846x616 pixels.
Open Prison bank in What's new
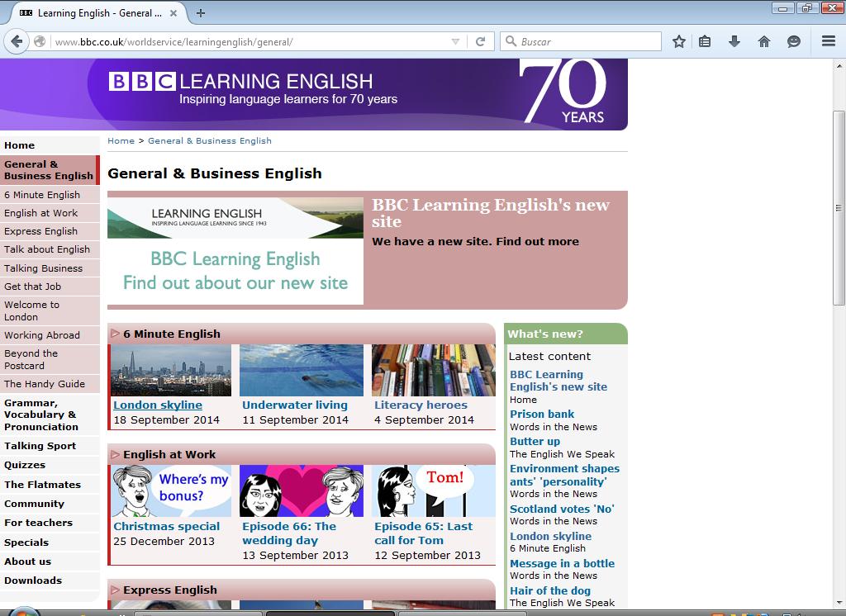point(542,414)
